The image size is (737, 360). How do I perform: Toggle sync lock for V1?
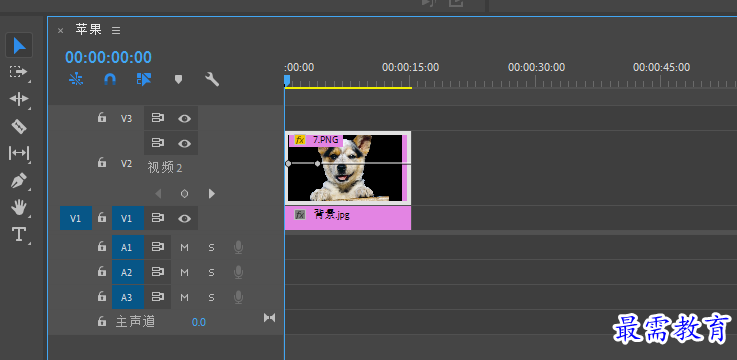point(157,218)
